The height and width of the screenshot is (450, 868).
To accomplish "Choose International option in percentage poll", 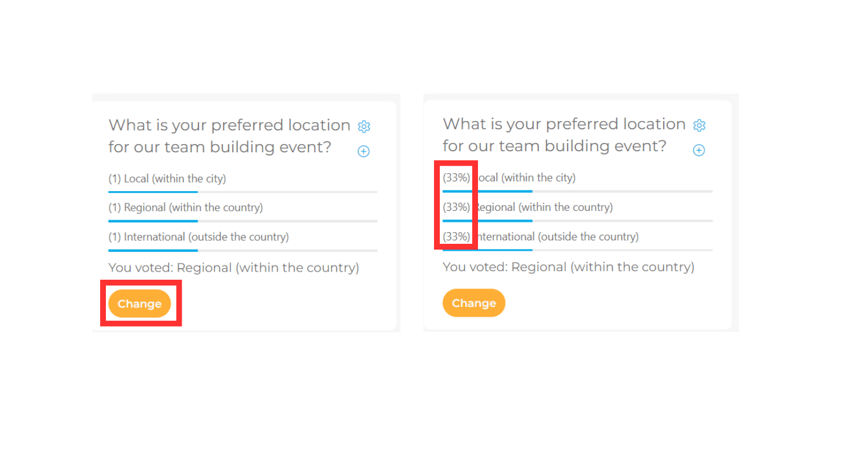I will pyautogui.click(x=557, y=236).
